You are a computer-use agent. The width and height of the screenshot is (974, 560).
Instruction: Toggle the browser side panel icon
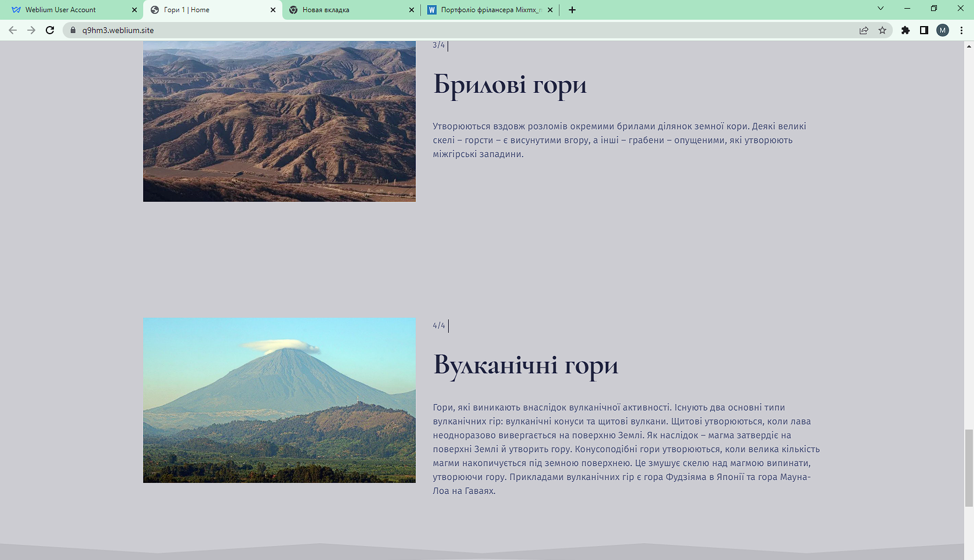coord(924,30)
